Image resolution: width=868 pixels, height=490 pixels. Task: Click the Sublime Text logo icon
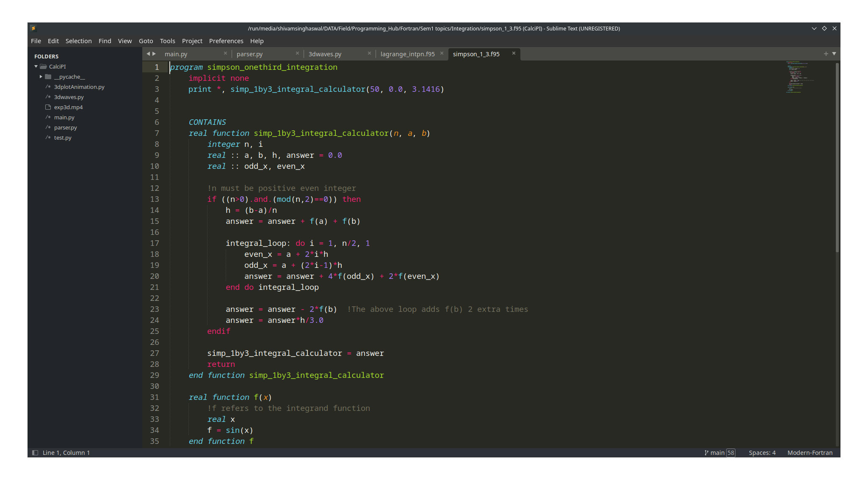click(x=33, y=28)
